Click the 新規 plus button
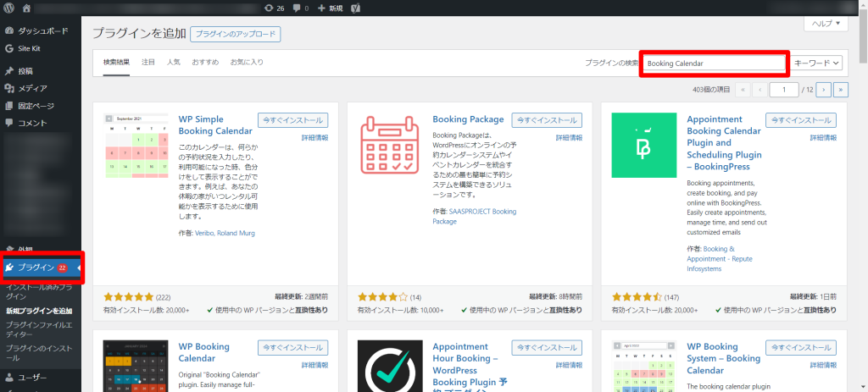Image resolution: width=868 pixels, height=392 pixels. pos(330,8)
